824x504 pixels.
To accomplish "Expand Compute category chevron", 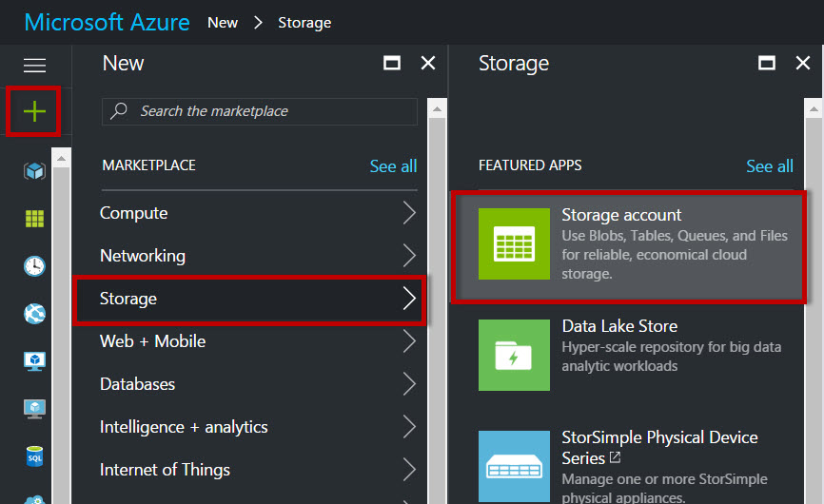I will point(409,213).
